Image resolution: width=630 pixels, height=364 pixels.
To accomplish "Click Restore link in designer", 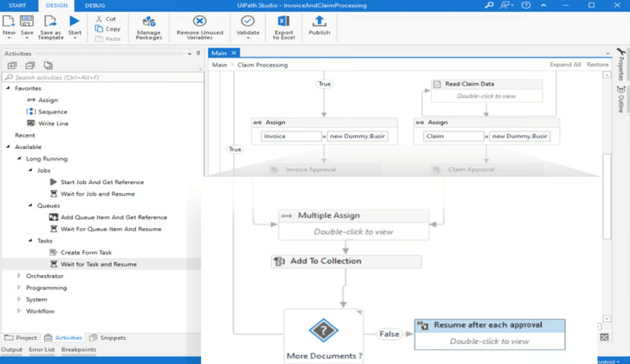I will (597, 64).
